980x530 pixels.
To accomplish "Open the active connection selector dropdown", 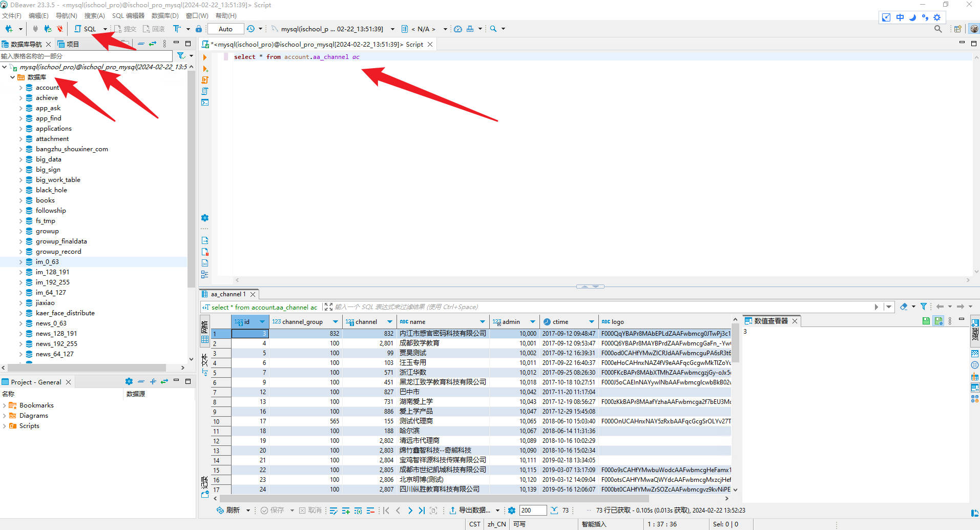I will click(x=332, y=29).
